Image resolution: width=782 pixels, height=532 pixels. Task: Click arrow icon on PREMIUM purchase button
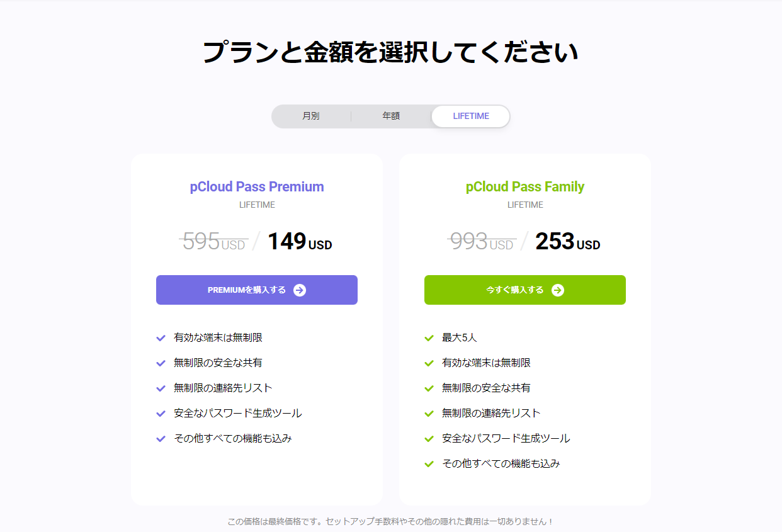coord(300,290)
